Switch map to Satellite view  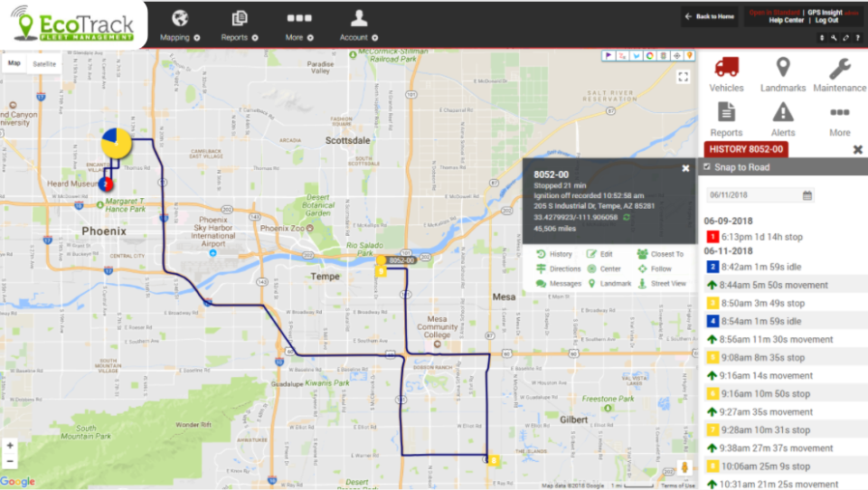pos(44,64)
